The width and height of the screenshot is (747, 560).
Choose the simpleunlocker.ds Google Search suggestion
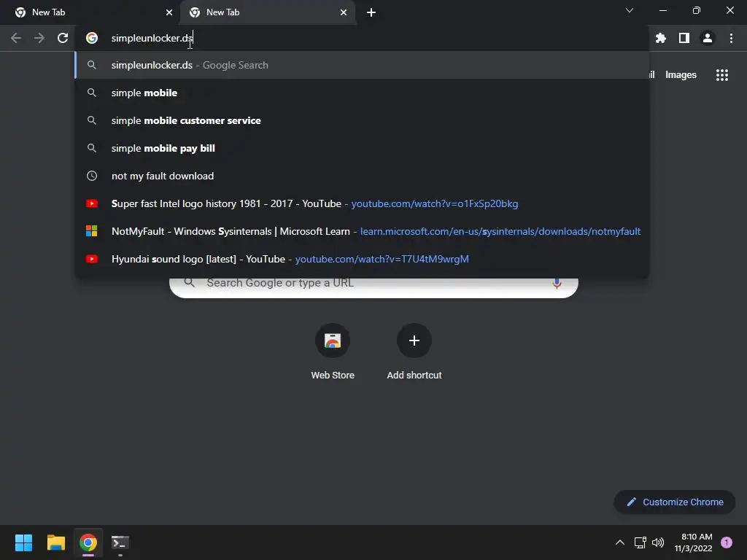pyautogui.click(x=362, y=65)
